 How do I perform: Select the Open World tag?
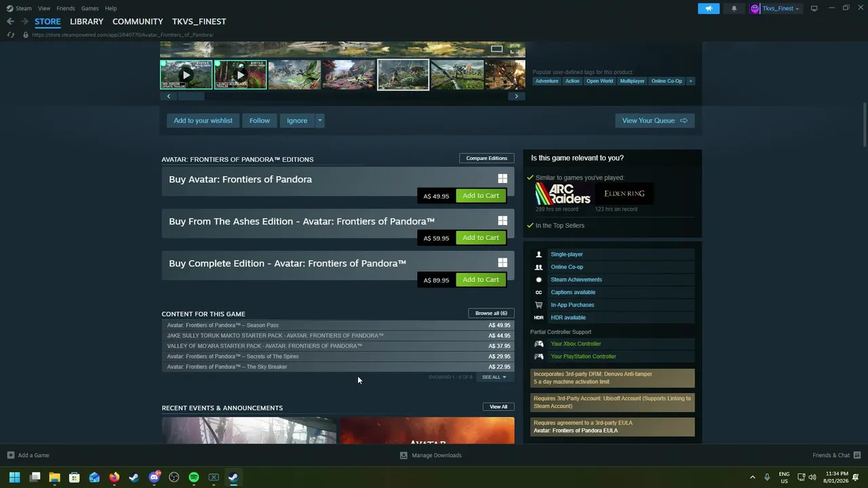coord(599,81)
